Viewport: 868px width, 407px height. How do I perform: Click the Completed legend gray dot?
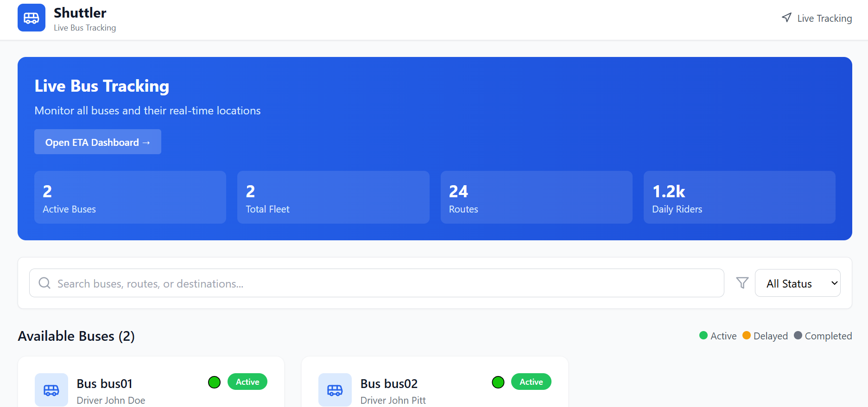(x=798, y=335)
